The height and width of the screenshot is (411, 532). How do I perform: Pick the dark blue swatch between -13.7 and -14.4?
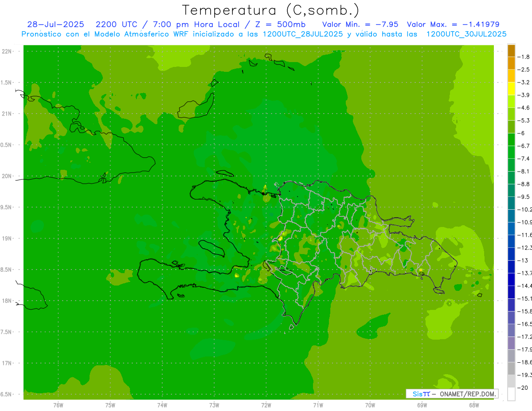(x=512, y=279)
